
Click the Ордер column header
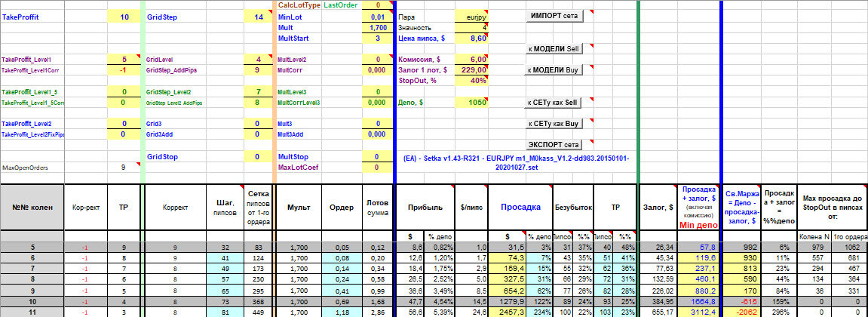point(342,208)
